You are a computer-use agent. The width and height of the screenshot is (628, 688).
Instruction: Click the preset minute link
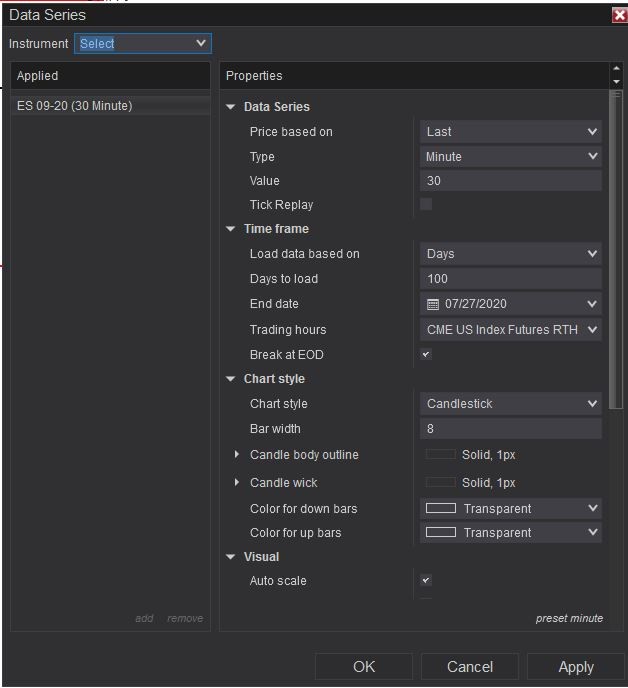coord(569,618)
